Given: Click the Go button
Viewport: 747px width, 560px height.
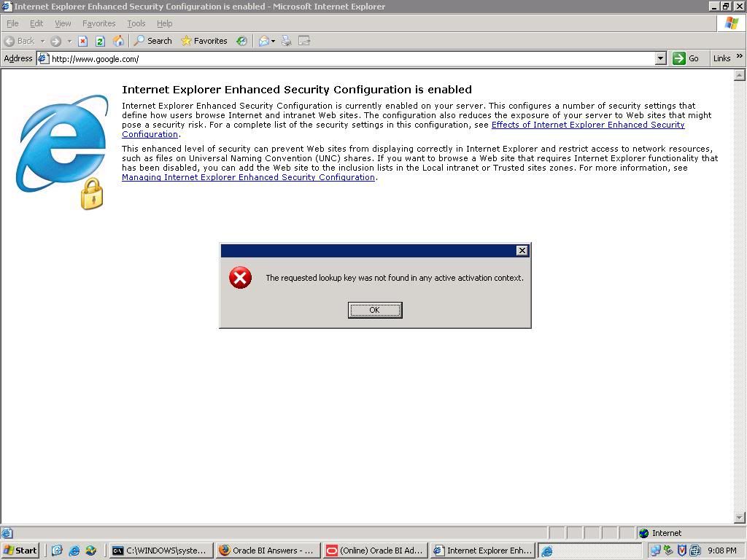Looking at the screenshot, I should click(x=686, y=58).
